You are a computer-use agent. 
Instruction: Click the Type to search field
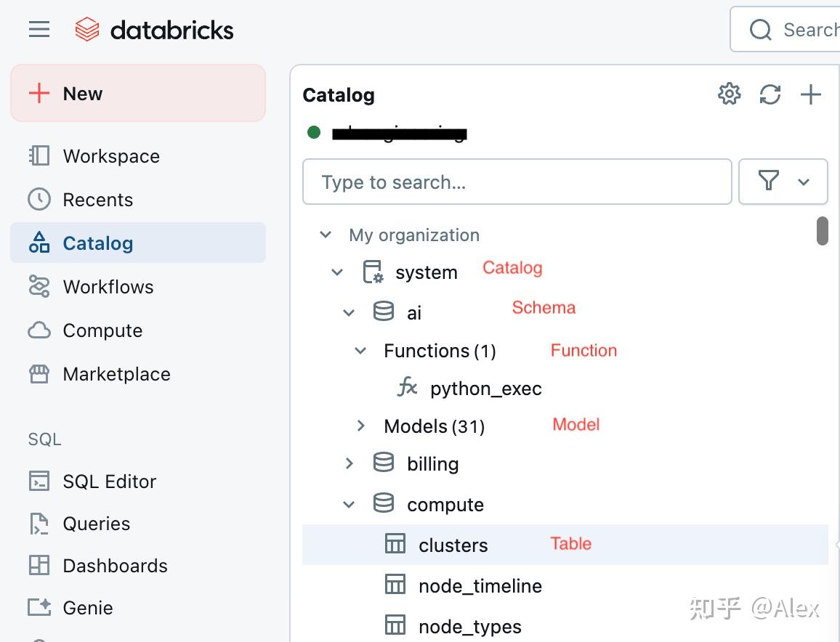pyautogui.click(x=517, y=182)
